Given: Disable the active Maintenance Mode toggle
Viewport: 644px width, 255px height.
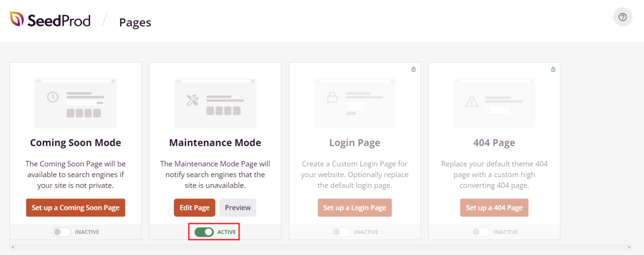Looking at the screenshot, I should (x=204, y=232).
